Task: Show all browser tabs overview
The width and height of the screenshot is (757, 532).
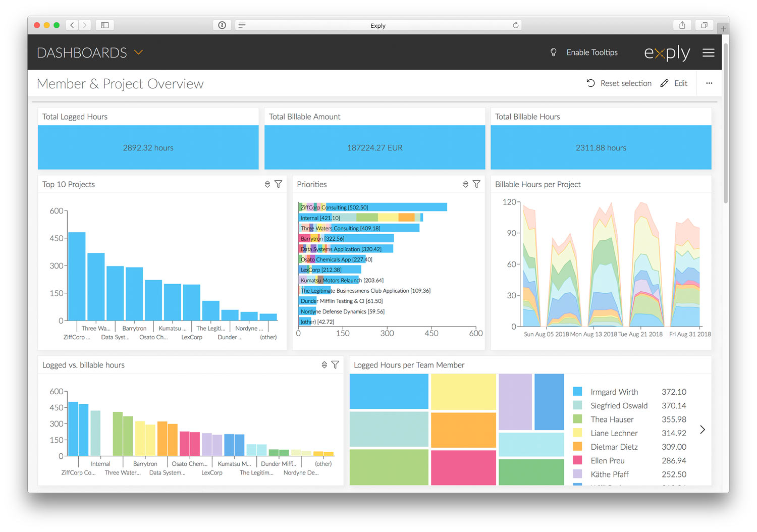Action: [704, 25]
